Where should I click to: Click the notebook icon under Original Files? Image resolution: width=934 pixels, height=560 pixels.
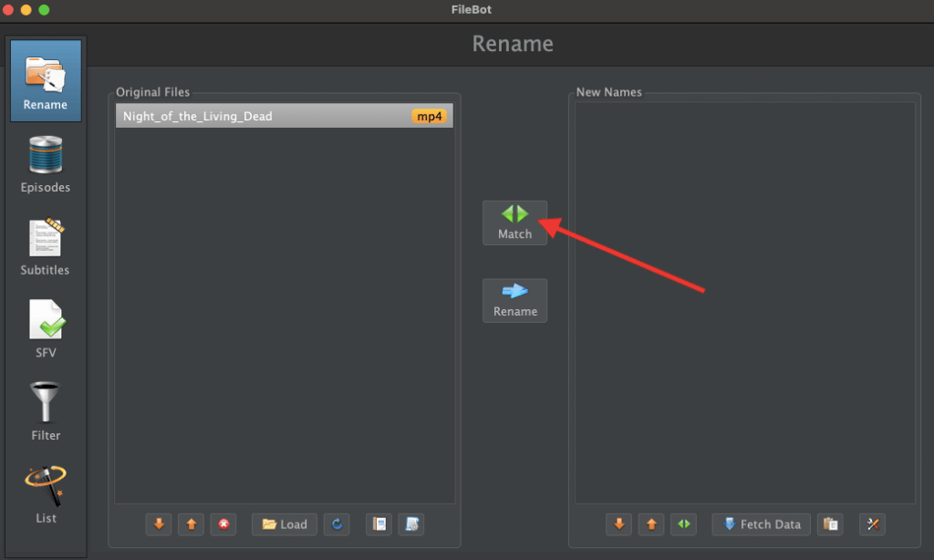click(379, 524)
